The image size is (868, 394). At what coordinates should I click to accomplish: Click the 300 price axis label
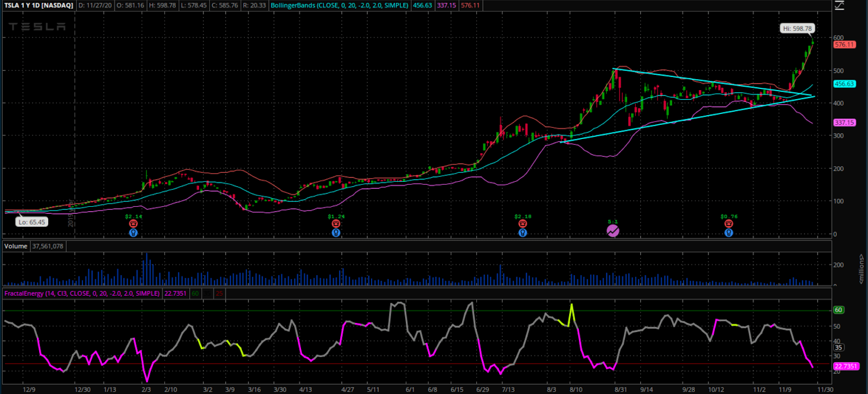[839, 136]
